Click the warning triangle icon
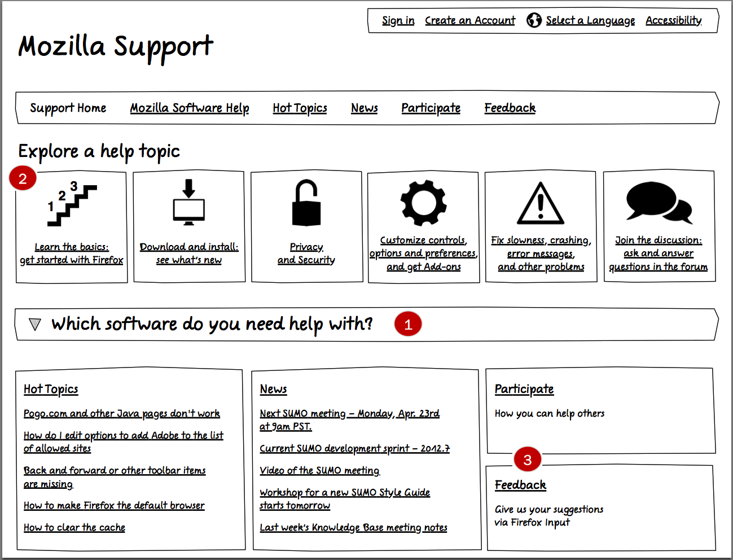Image resolution: width=733 pixels, height=560 pixels. click(x=541, y=203)
